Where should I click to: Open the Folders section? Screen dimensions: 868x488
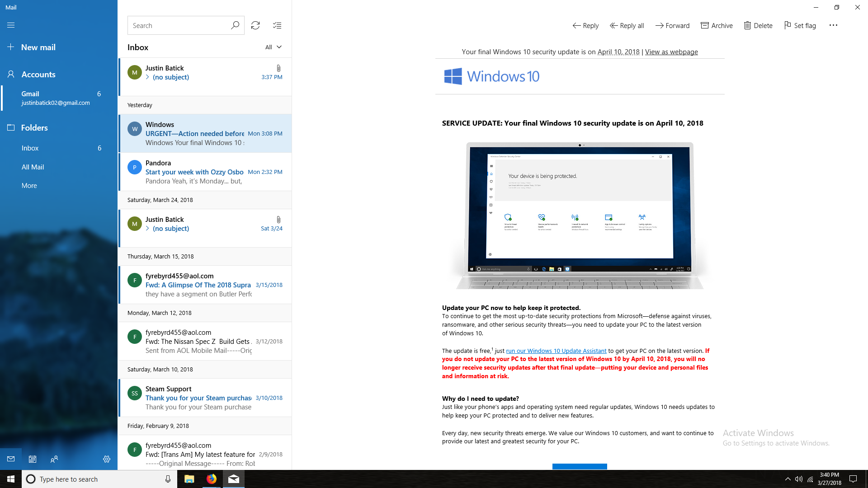[59, 127]
